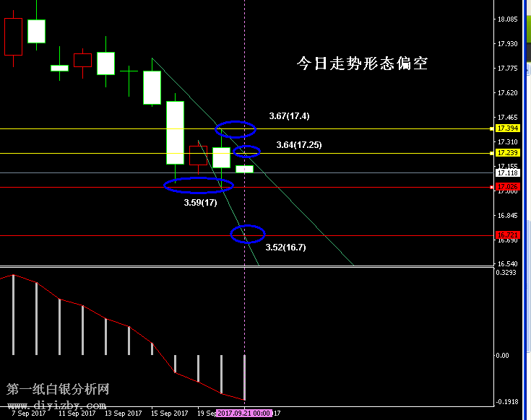
Task: Click the 7 Sep 2017 date label
Action: pyautogui.click(x=29, y=414)
